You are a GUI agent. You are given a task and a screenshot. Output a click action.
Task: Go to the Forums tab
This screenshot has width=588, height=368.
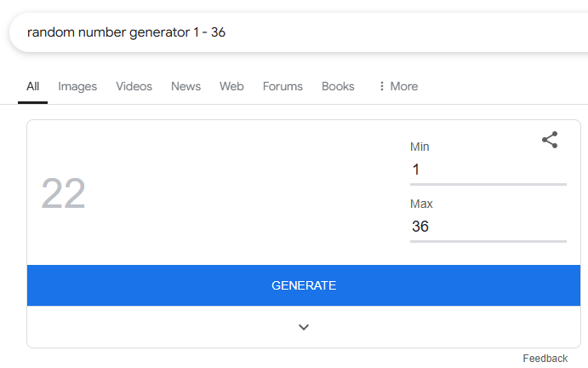[x=283, y=86]
